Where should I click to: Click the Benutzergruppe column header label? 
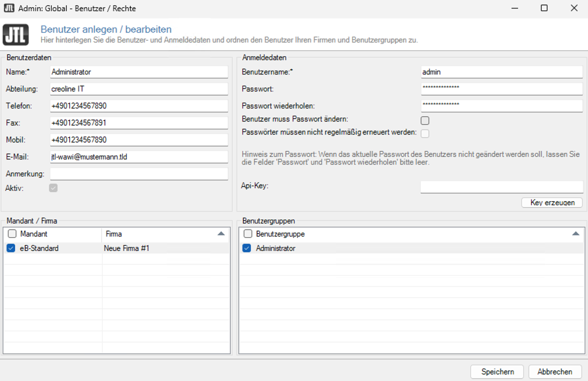[x=280, y=234]
